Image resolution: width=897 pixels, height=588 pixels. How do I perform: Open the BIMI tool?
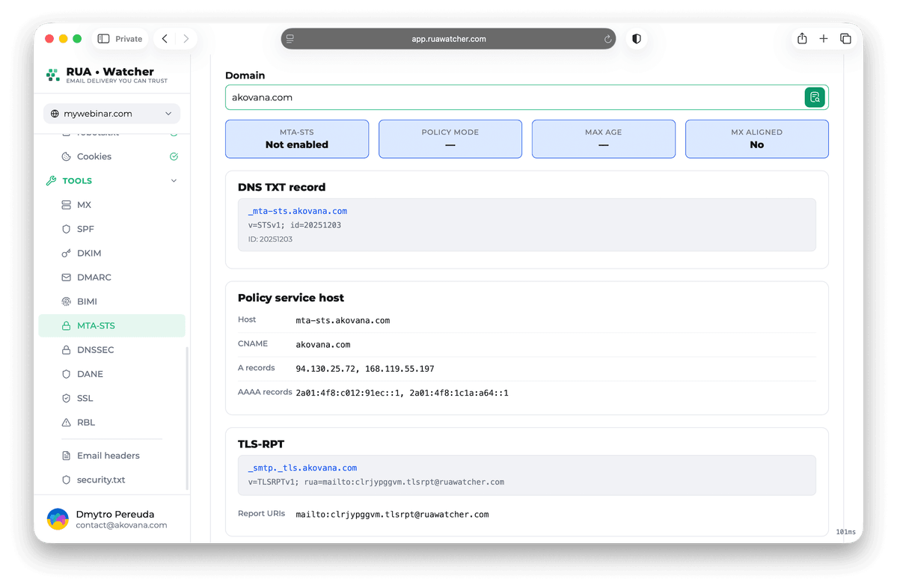coord(111,301)
